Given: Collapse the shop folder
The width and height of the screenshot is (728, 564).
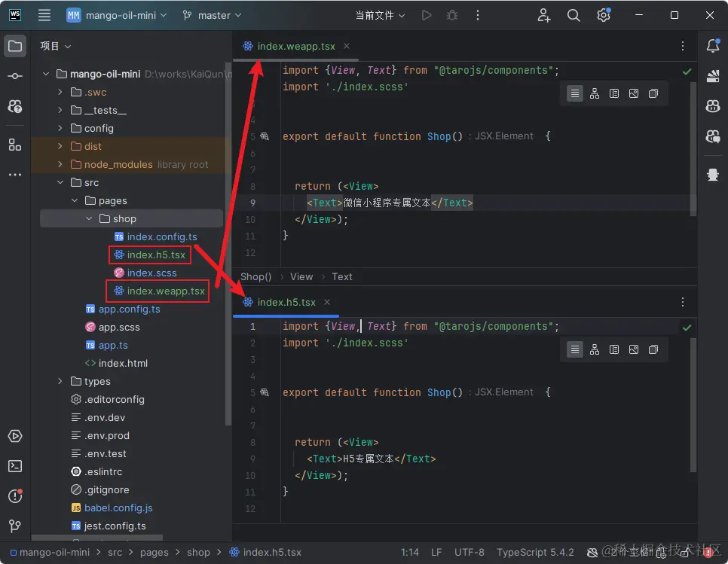Looking at the screenshot, I should (x=88, y=218).
